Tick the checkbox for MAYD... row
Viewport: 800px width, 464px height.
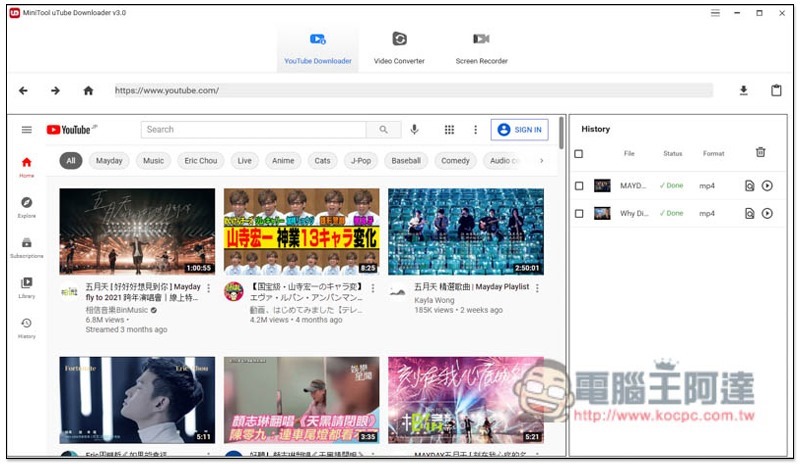coord(579,186)
